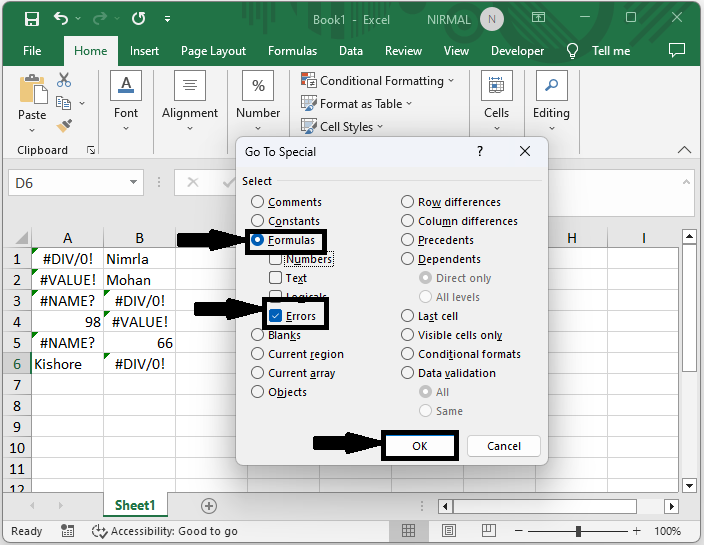Select the Blanks radio option
The height and width of the screenshot is (545, 704).
click(257, 335)
